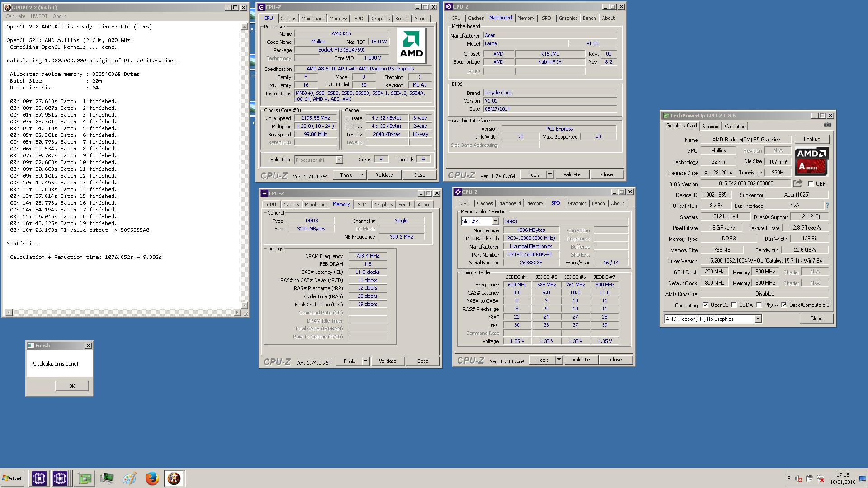Screen dimensions: 868x488
Task: Click the Bus Interface question mark in GPU-Z
Action: (827, 206)
